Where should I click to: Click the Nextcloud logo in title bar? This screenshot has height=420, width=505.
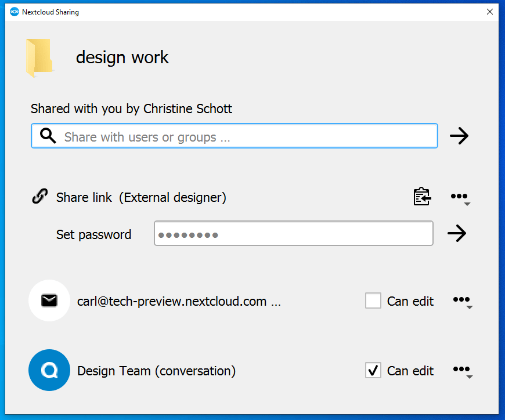pyautogui.click(x=15, y=12)
